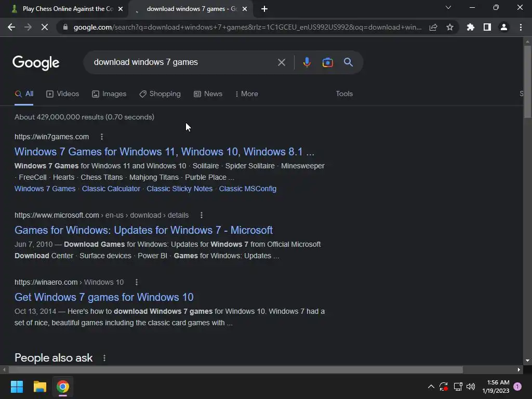Submit search with magnifying glass
Screen dimensions: 532x399
tap(349, 62)
